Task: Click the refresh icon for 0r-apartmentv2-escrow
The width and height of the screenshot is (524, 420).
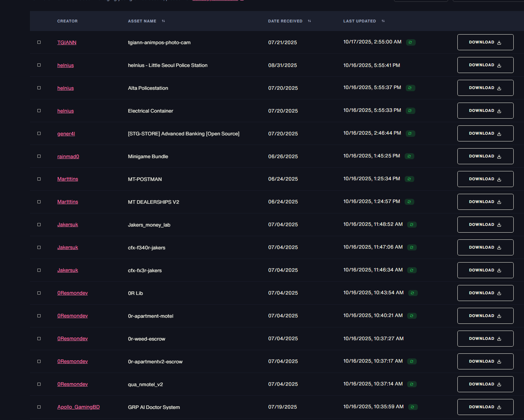Action: tap(412, 362)
